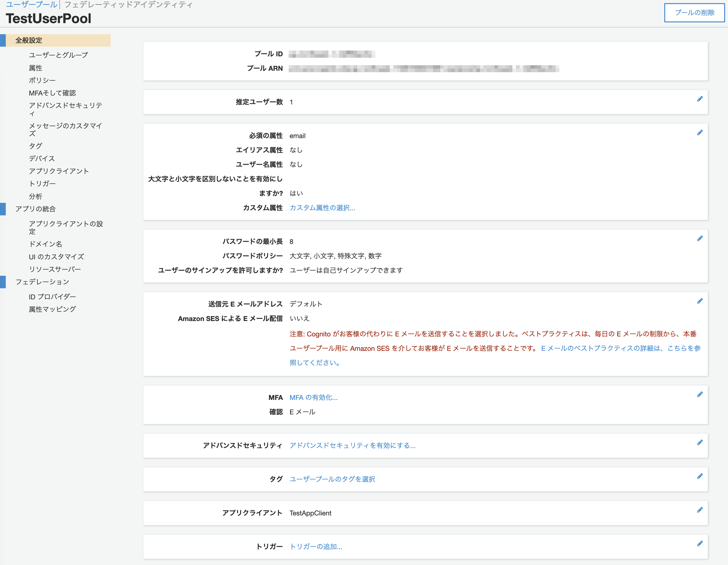Click ユーザープールのタグを選択 link
The image size is (728, 565).
point(332,479)
